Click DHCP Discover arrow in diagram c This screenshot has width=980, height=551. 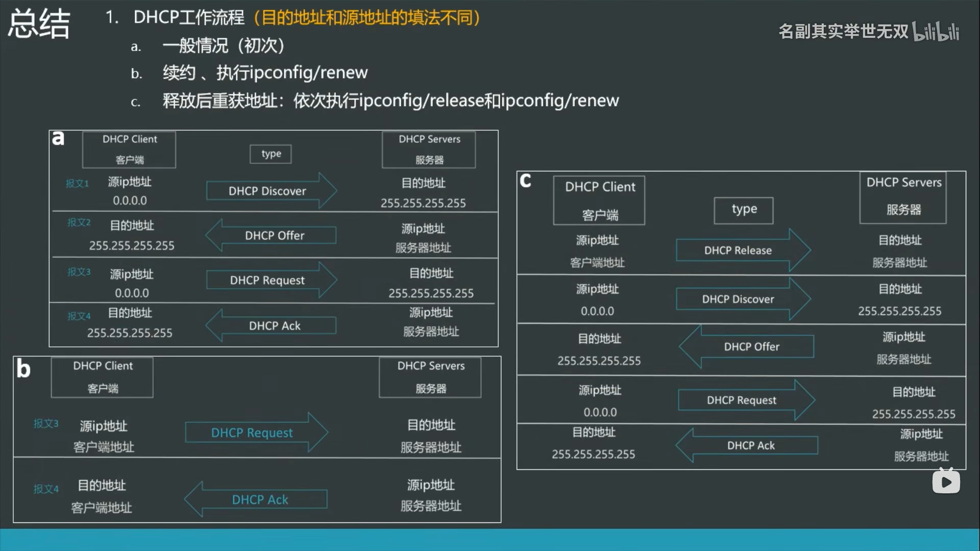click(x=739, y=299)
